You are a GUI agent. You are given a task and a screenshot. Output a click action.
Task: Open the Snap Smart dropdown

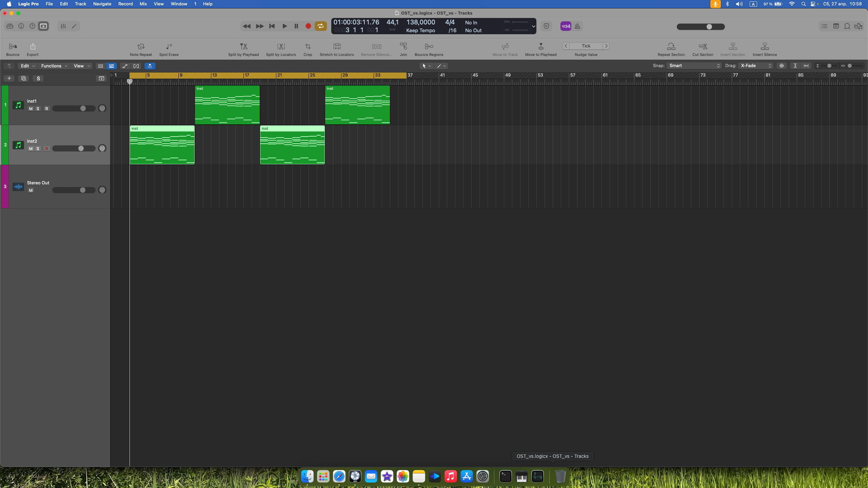(694, 66)
